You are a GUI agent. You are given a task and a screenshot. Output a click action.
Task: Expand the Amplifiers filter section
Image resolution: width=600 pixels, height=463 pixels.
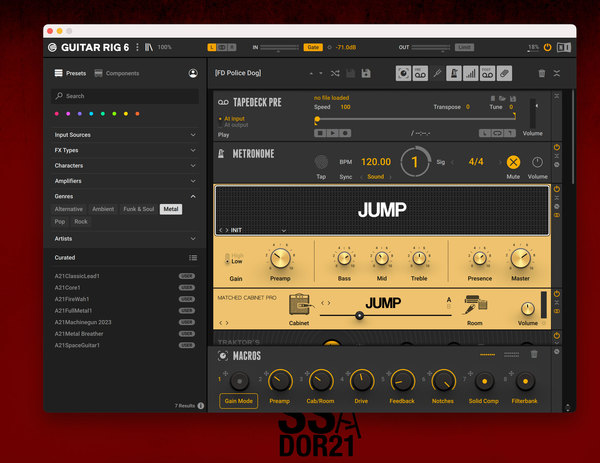(x=125, y=181)
